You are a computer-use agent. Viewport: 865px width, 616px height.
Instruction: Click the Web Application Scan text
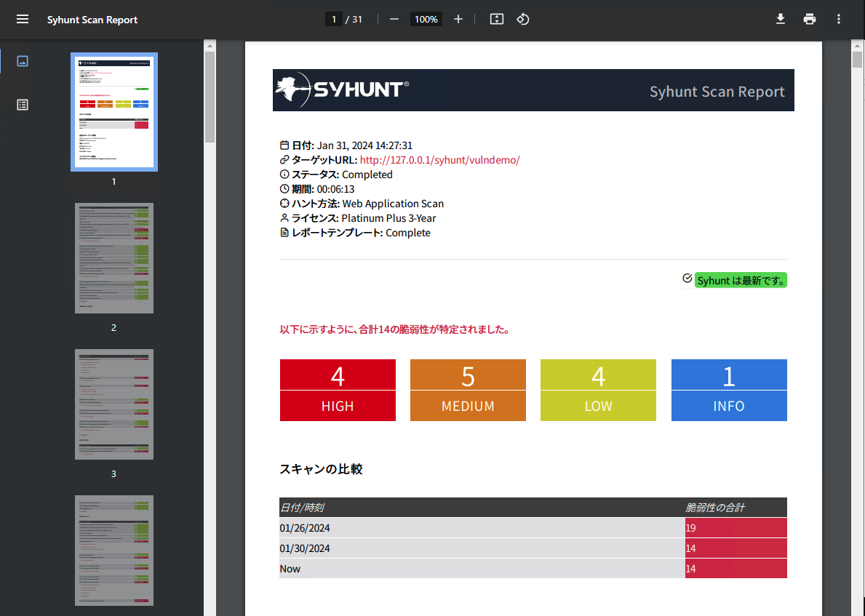pos(393,204)
